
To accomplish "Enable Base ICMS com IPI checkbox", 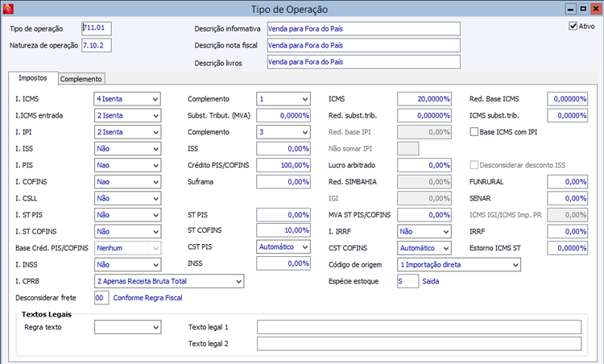I will click(x=474, y=131).
